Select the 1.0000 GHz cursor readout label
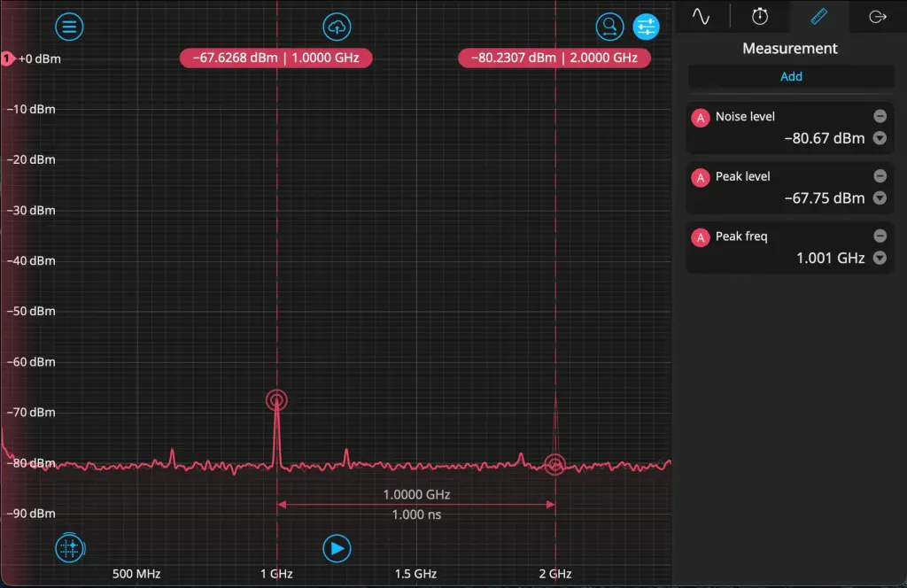907x588 pixels. (x=276, y=58)
